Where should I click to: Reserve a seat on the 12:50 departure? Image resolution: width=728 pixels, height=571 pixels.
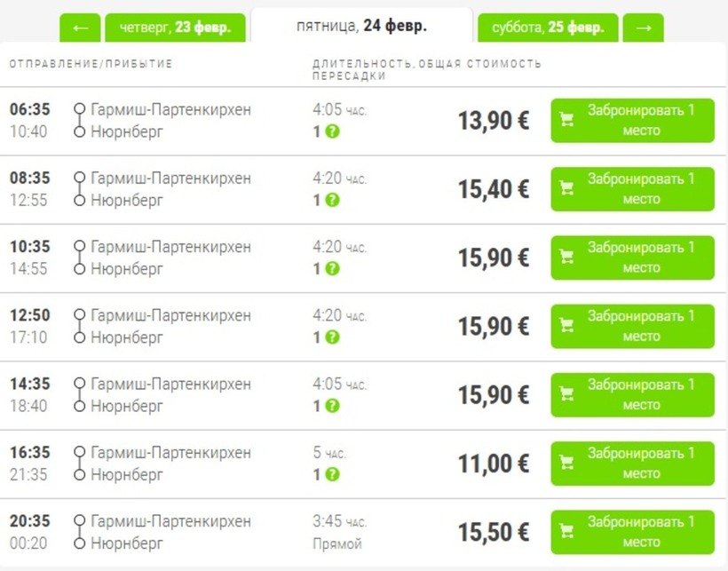(632, 326)
